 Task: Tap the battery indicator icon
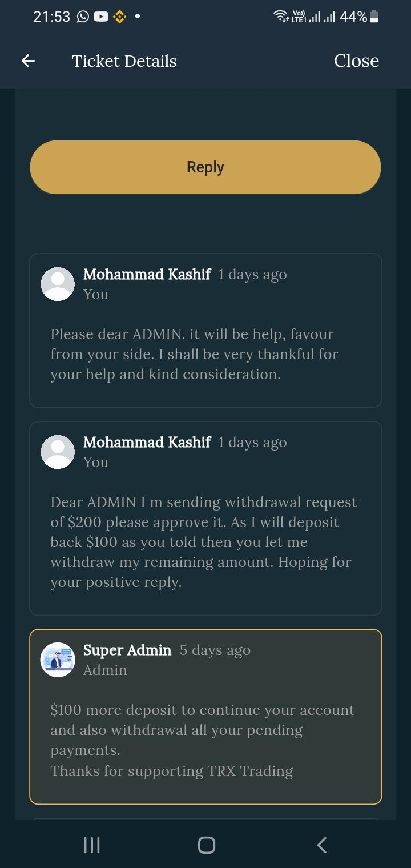point(374,17)
